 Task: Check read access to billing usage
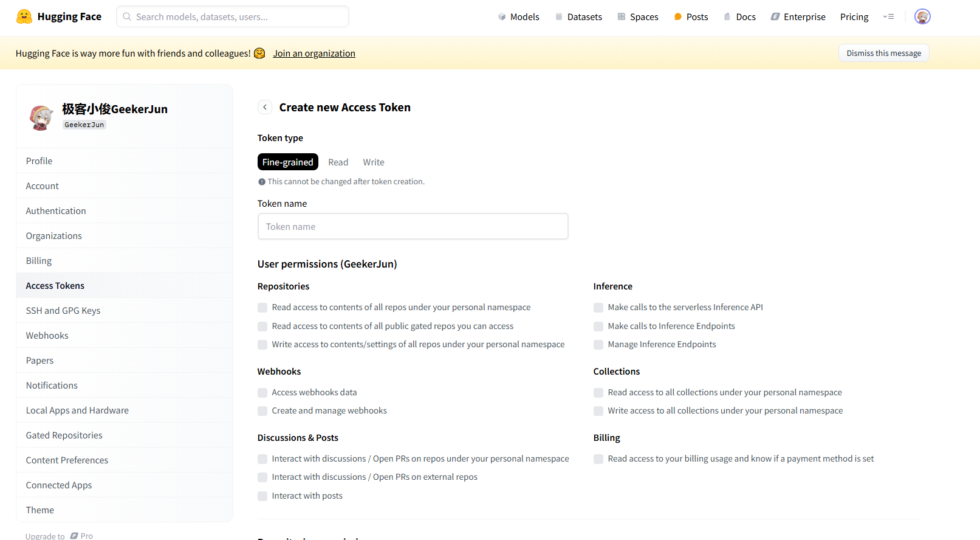coord(598,459)
